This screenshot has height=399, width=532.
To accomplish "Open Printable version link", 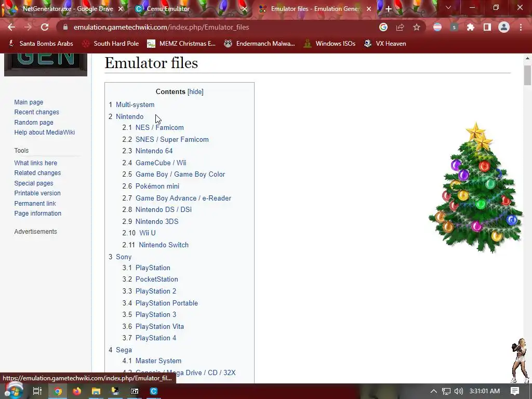I will click(37, 193).
